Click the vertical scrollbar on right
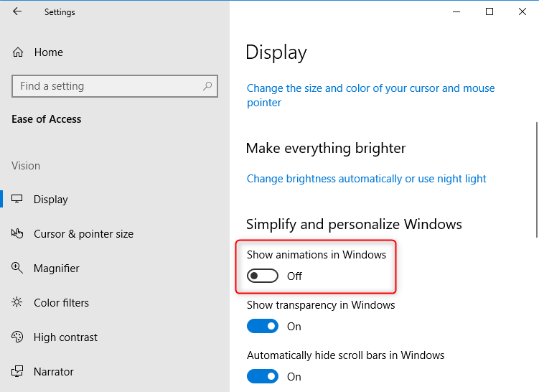This screenshot has height=392, width=539. pyautogui.click(x=535, y=179)
